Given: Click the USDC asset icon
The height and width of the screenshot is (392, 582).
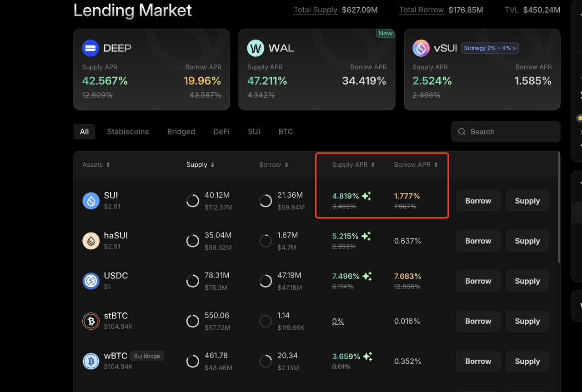Looking at the screenshot, I should (x=91, y=281).
